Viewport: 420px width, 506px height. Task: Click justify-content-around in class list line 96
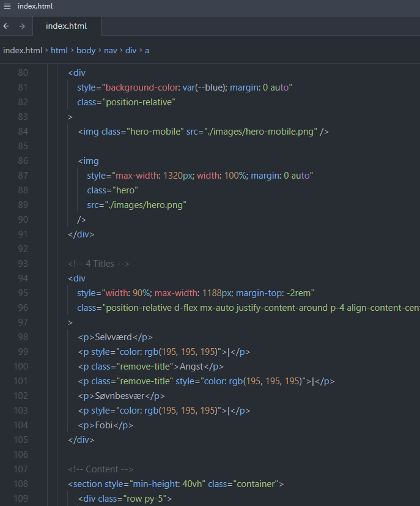pyautogui.click(x=282, y=308)
